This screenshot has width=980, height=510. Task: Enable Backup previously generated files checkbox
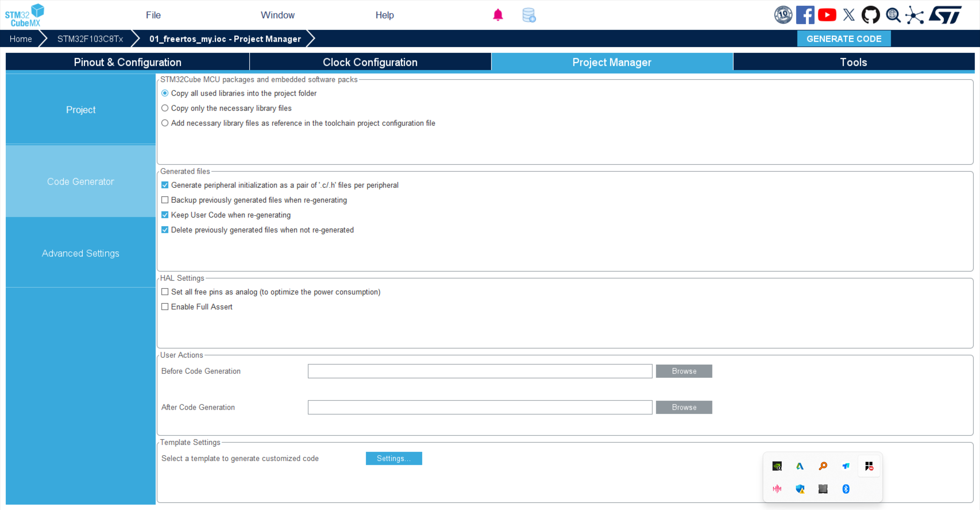tap(165, 200)
